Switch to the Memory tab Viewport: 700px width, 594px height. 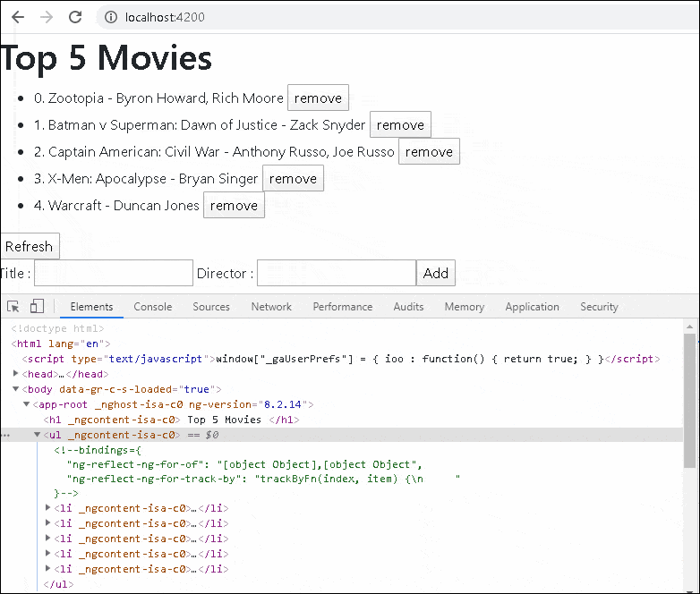pos(465,307)
